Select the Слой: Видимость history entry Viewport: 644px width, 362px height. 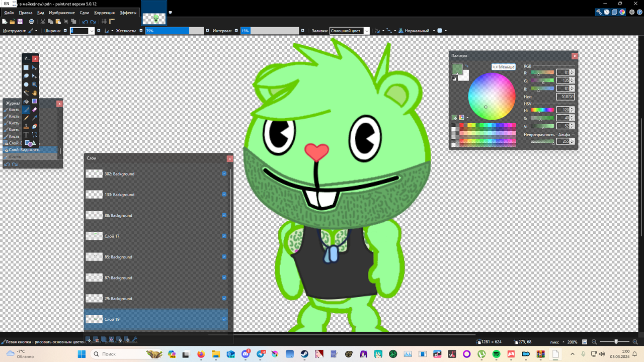pos(30,150)
